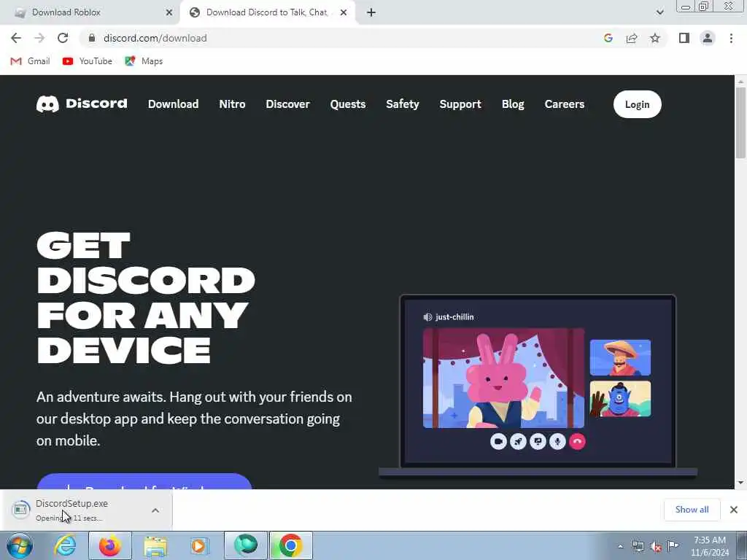Open the Chrome profile avatar

tap(708, 38)
